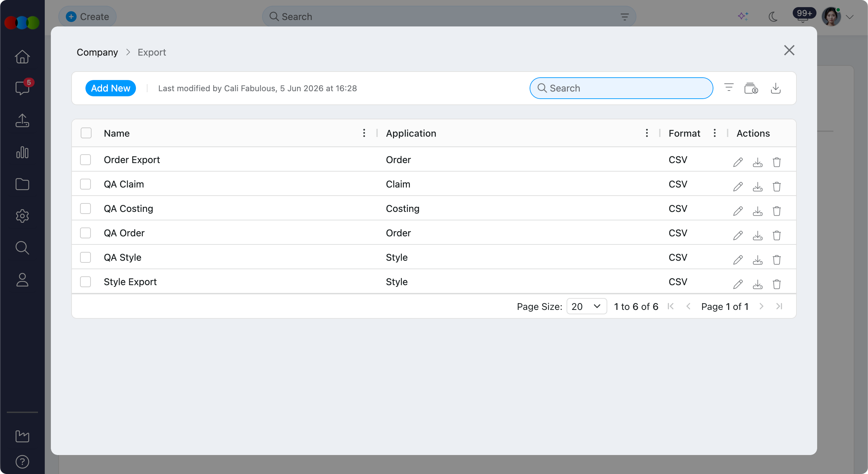The height and width of the screenshot is (474, 868).
Task: Download the QA Costing export
Action: click(x=757, y=211)
